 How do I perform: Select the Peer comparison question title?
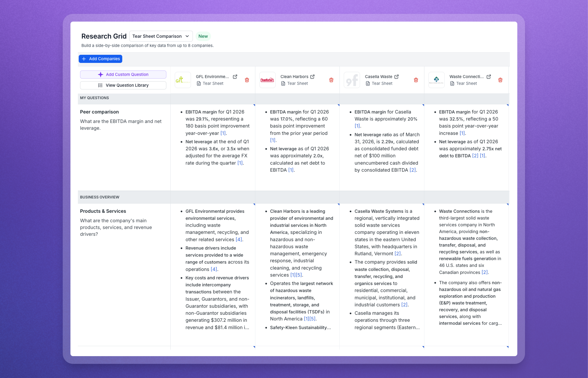99,112
